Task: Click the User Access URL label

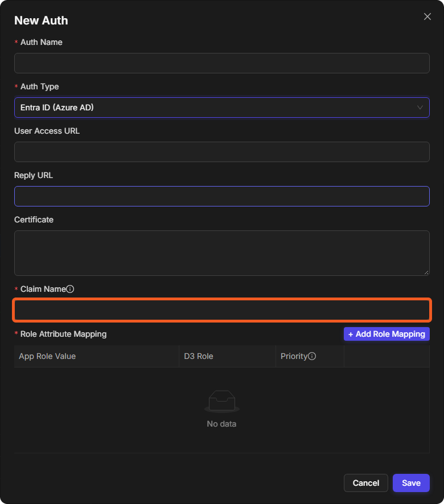Action: point(47,131)
